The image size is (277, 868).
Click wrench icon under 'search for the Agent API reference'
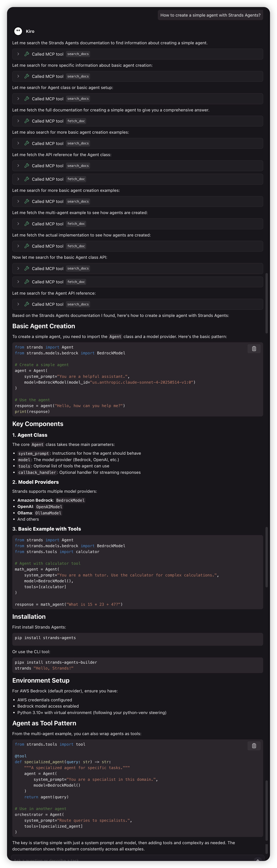tap(27, 304)
